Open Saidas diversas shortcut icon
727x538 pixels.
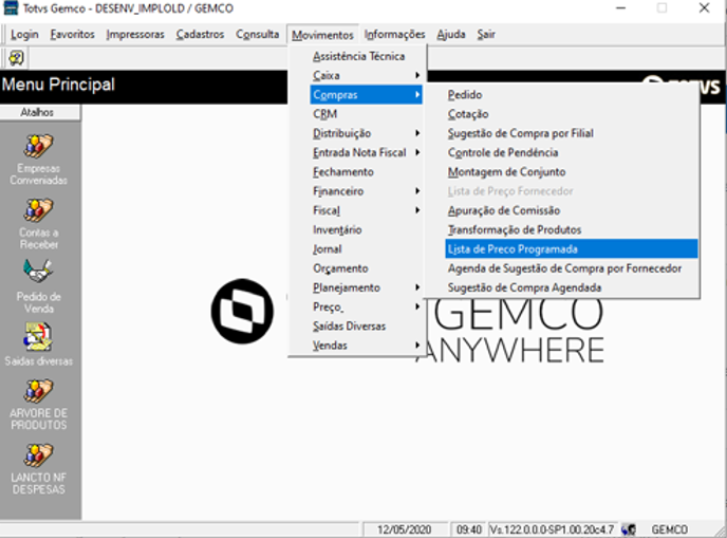point(38,337)
